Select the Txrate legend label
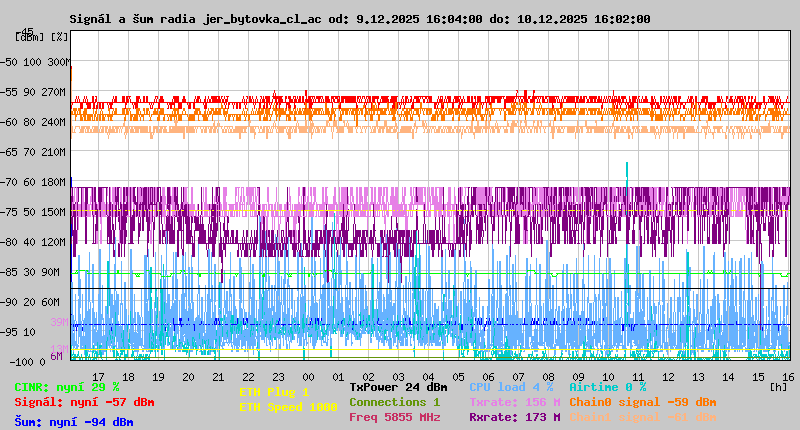800x430 pixels. click(x=514, y=402)
